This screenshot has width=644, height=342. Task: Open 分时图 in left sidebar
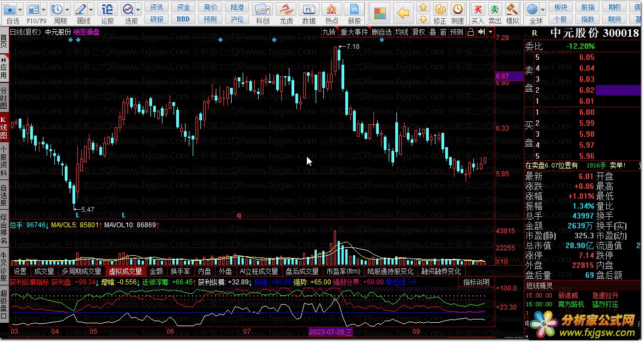[4, 98]
